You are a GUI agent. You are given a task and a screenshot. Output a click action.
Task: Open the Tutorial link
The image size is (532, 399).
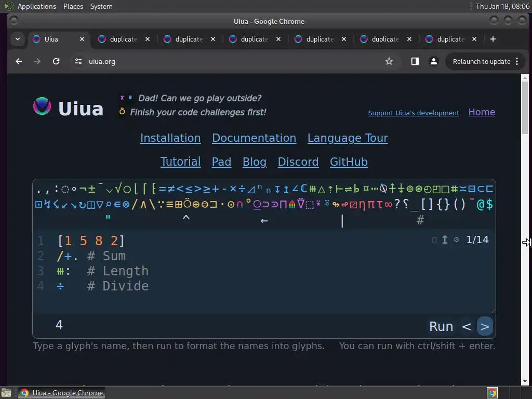pos(180,162)
